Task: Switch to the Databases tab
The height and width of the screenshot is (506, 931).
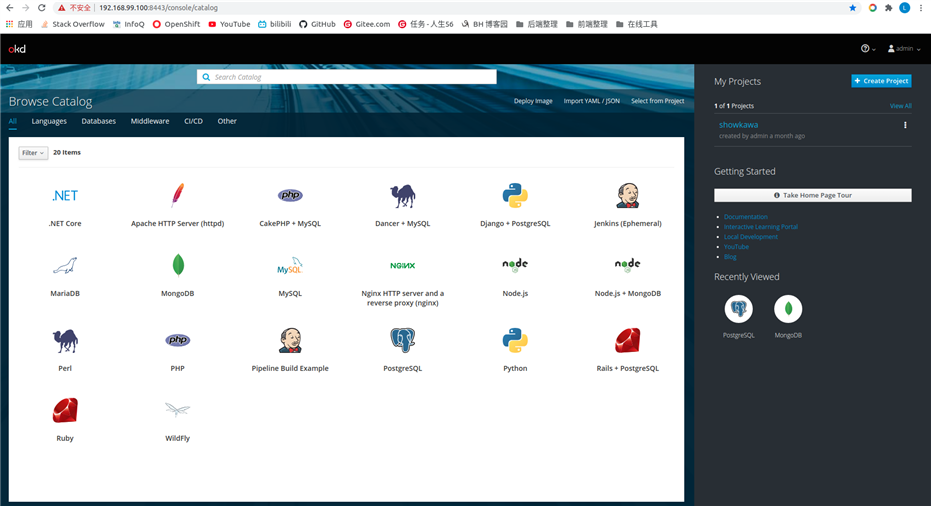Action: click(99, 121)
